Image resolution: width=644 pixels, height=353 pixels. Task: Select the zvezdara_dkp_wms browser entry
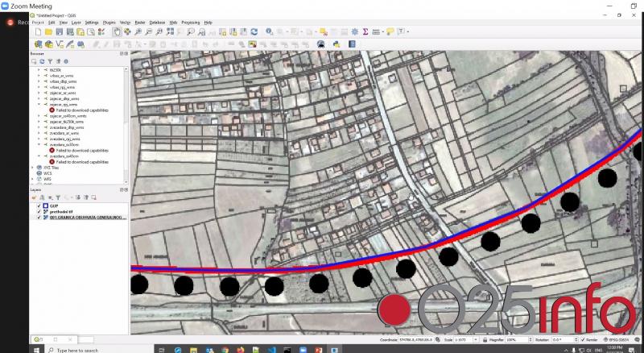[x=68, y=127]
